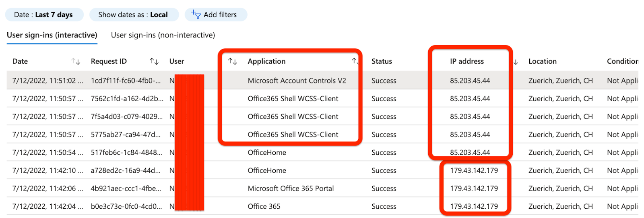Open request ID 1cd7f11f-fc60-4fb0 entry

pos(126,81)
